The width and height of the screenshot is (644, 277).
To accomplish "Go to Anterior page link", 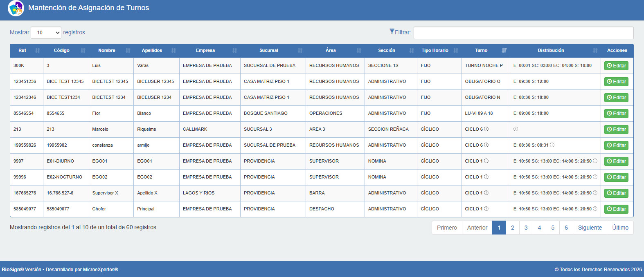I will (477, 228).
